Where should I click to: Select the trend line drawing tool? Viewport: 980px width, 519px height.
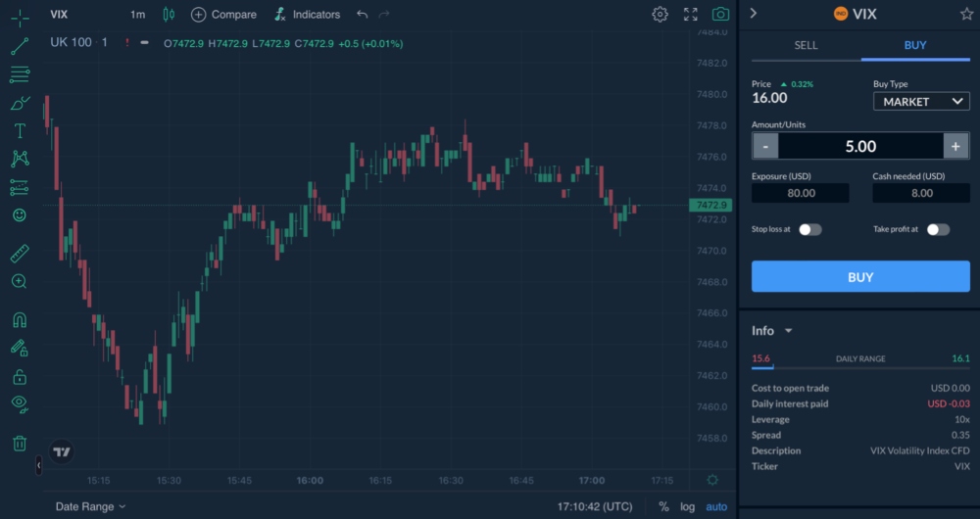20,47
